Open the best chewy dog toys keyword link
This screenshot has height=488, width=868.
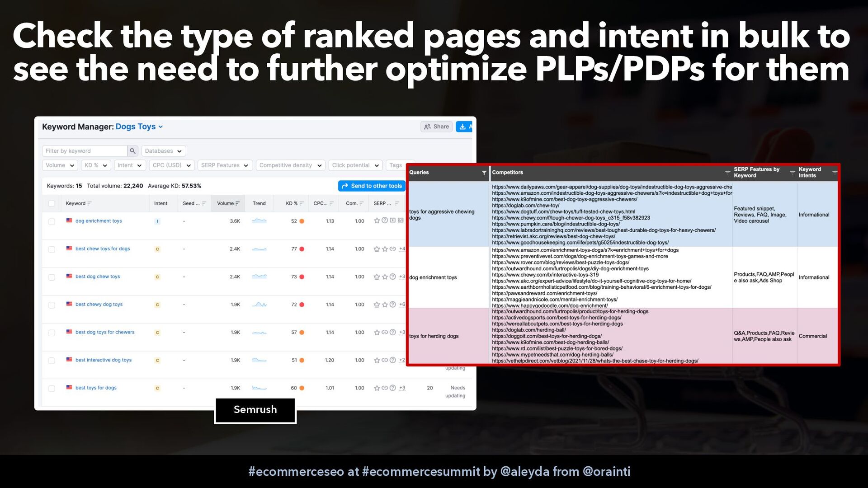[x=99, y=305]
